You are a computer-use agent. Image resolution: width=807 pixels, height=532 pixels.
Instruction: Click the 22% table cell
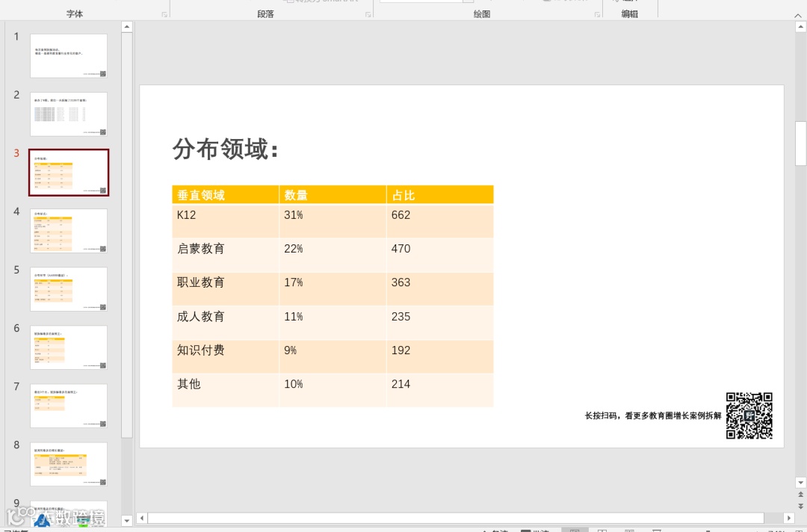(333, 256)
